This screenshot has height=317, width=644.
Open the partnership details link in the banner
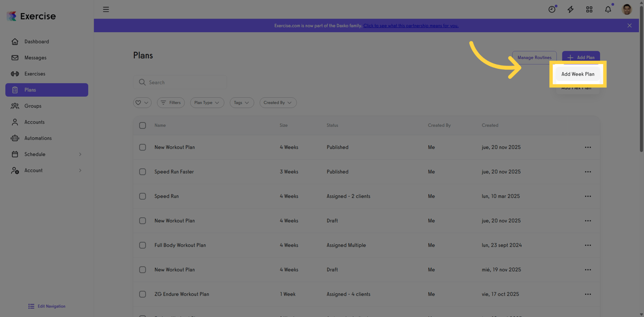(x=411, y=25)
